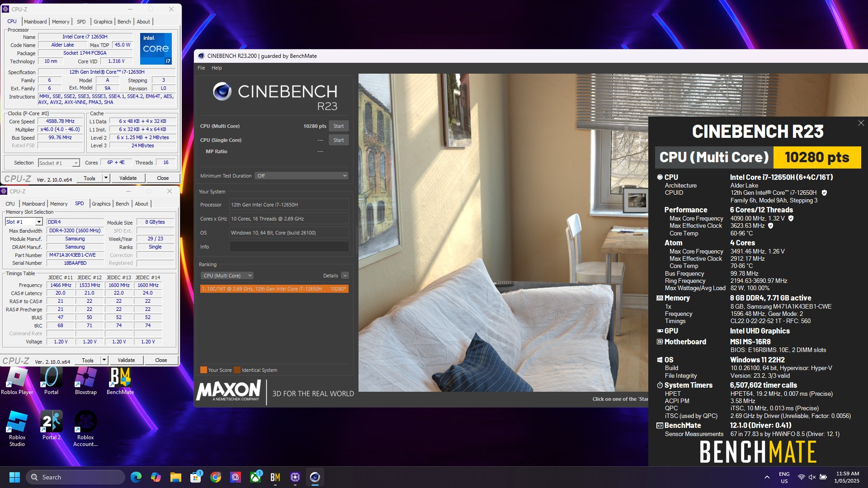Viewport: 868px width, 488px height.
Task: Click the Info input field in Cinebench
Action: coord(289,247)
